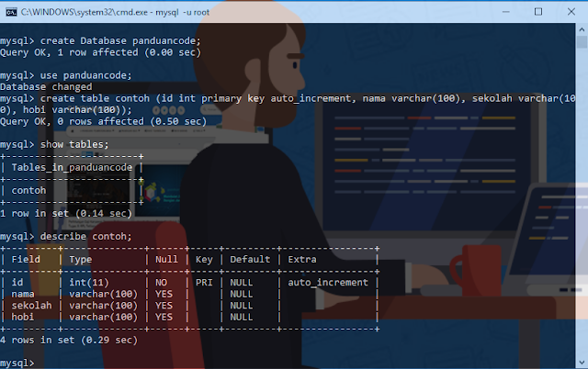Click 'varchar(100)' type in nama row
This screenshot has height=369, width=588.
coord(103,294)
